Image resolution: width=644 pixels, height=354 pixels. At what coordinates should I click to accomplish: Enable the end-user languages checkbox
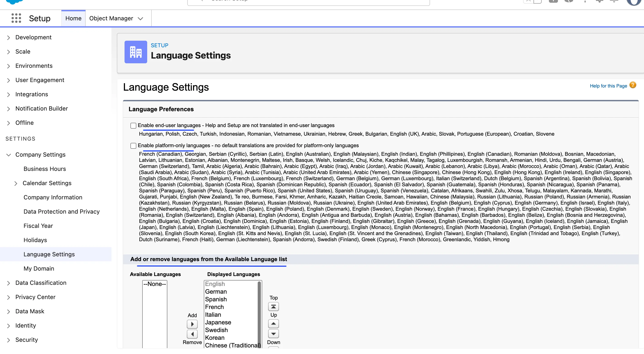coord(133,125)
